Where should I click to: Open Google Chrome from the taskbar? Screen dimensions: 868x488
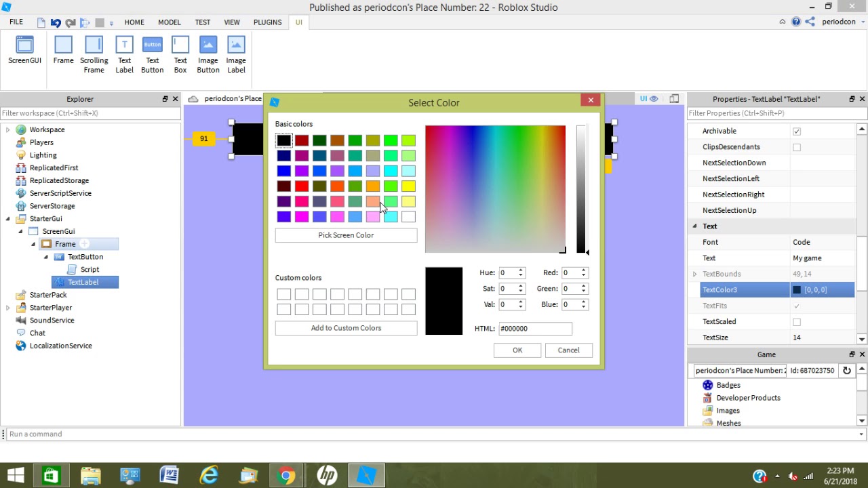tap(288, 476)
